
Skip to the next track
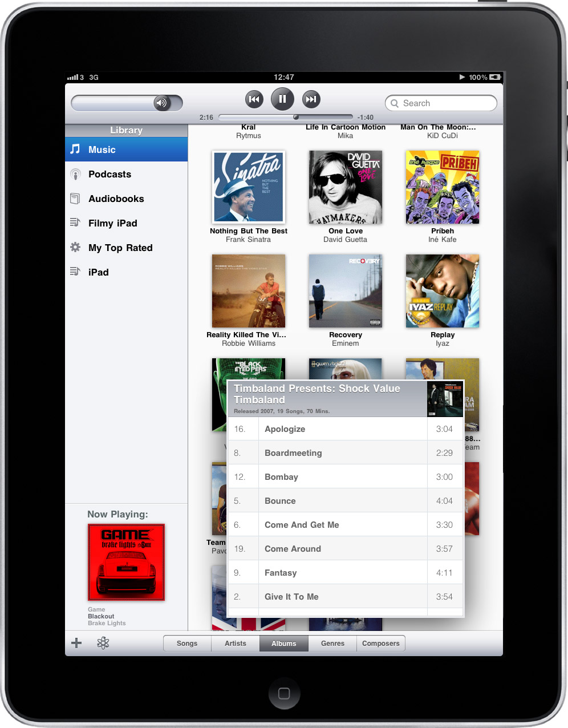pos(311,99)
